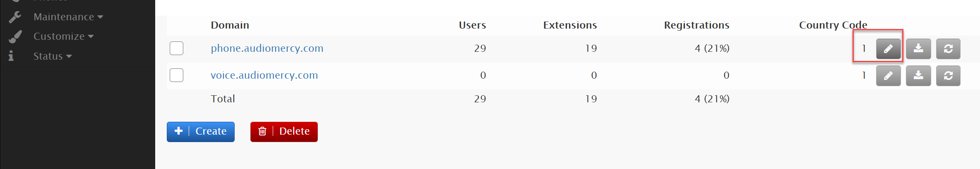Image resolution: width=980 pixels, height=169 pixels.
Task: Tick the phone.audiomercy.com checkbox
Action: (x=176, y=48)
